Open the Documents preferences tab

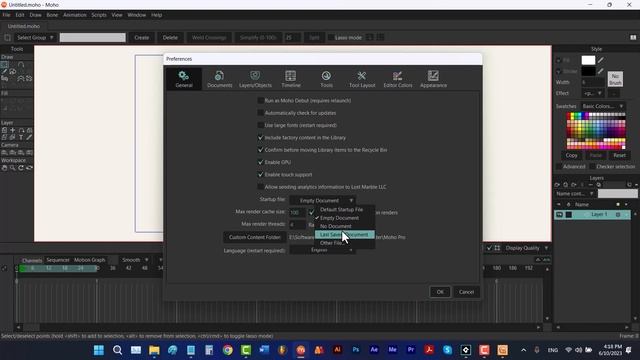(x=219, y=79)
